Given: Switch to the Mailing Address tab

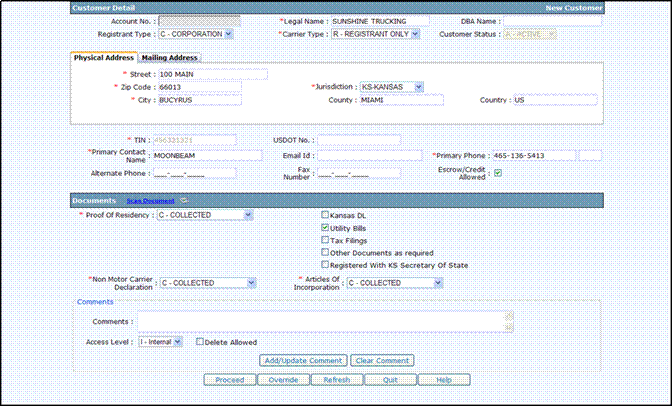Looking at the screenshot, I should pyautogui.click(x=170, y=58).
